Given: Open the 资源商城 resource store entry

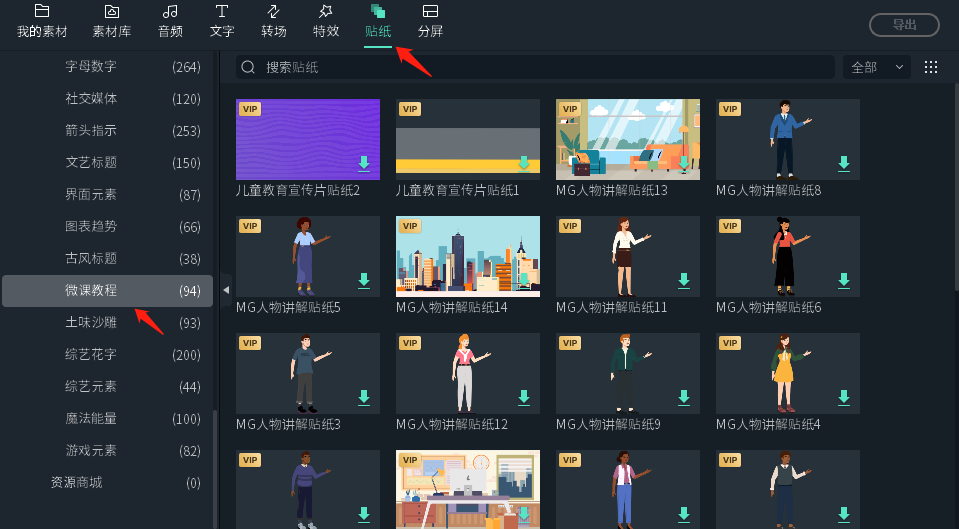Looking at the screenshot, I should click(x=76, y=483).
